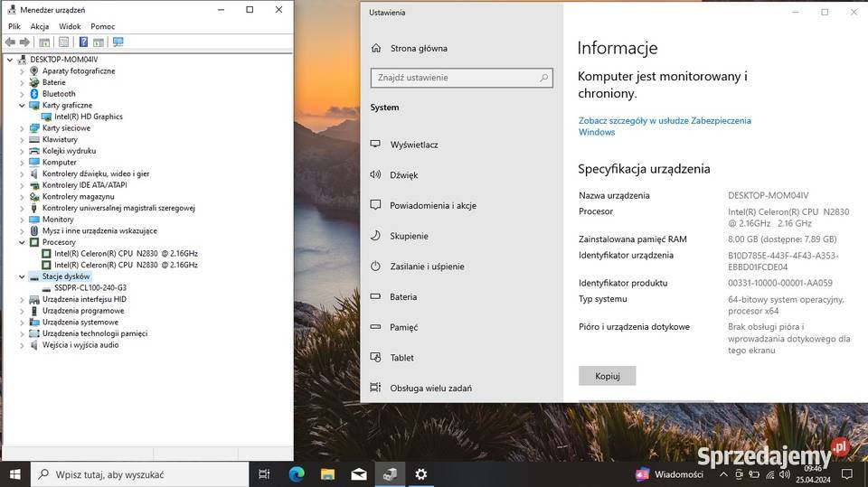Collapse the Stacje dysków node
Viewport: 868px width, 487px height.
pyautogui.click(x=22, y=276)
